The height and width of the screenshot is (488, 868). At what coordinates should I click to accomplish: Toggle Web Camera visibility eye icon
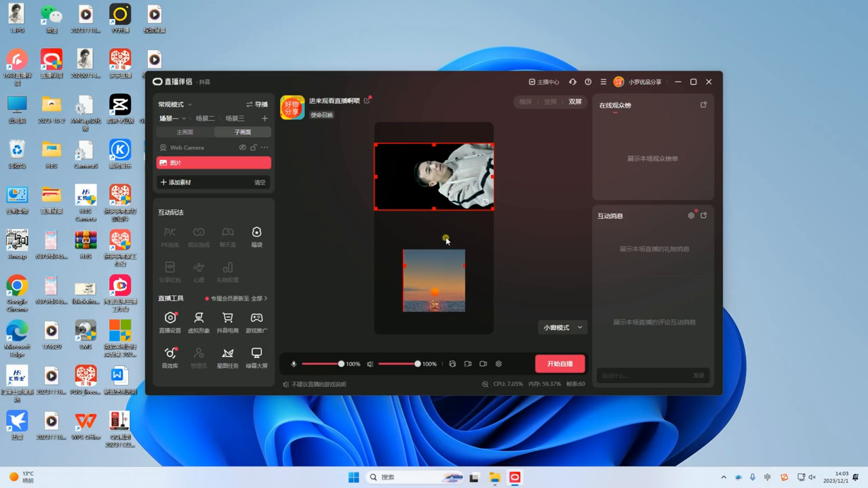(x=242, y=147)
